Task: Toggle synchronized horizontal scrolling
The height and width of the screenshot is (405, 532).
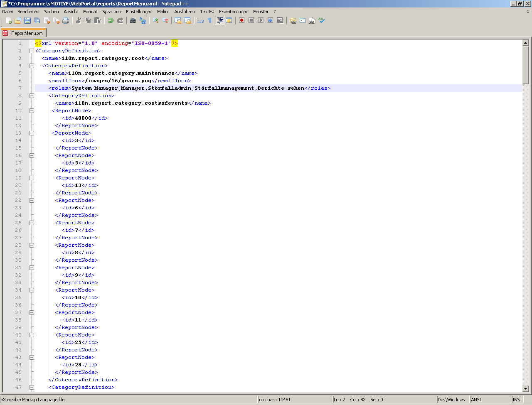Action: click(187, 20)
